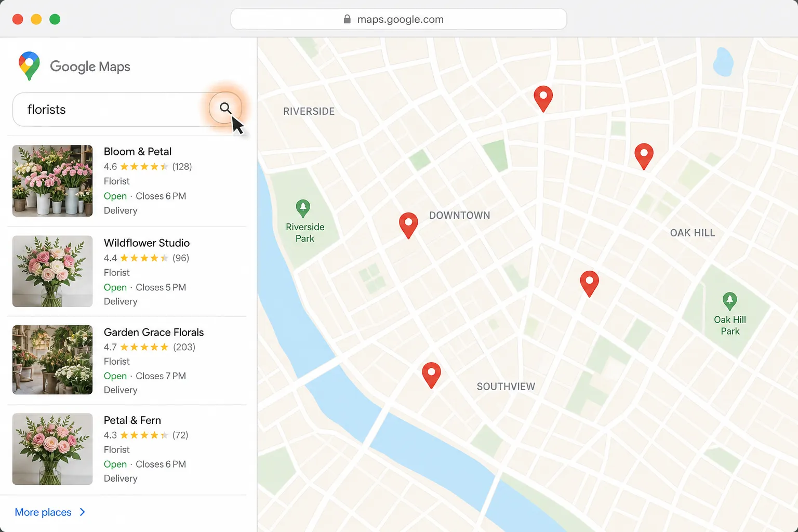View the Wildflower Studio photo thumbnail

tap(52, 271)
